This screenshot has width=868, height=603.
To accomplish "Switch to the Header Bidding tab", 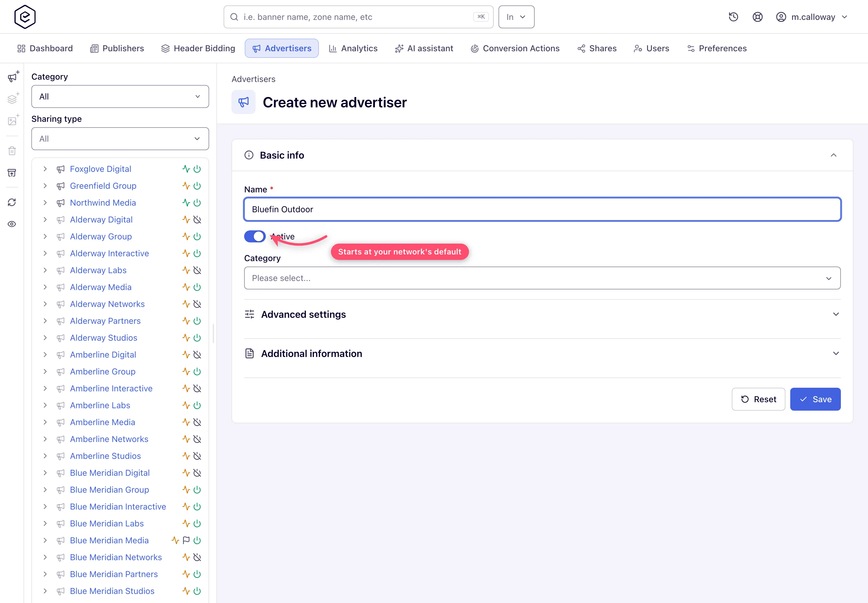I will coord(198,48).
